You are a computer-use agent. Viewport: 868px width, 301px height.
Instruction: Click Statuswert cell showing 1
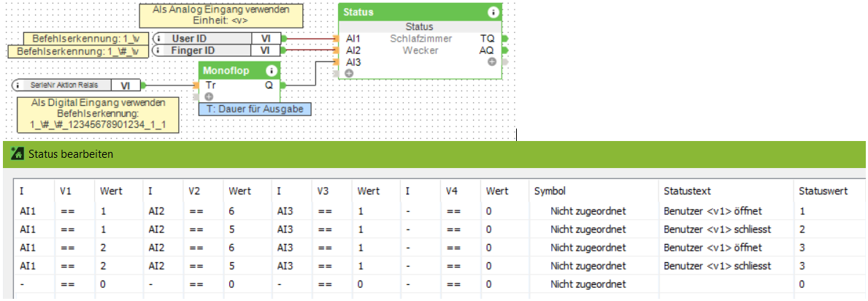click(829, 210)
